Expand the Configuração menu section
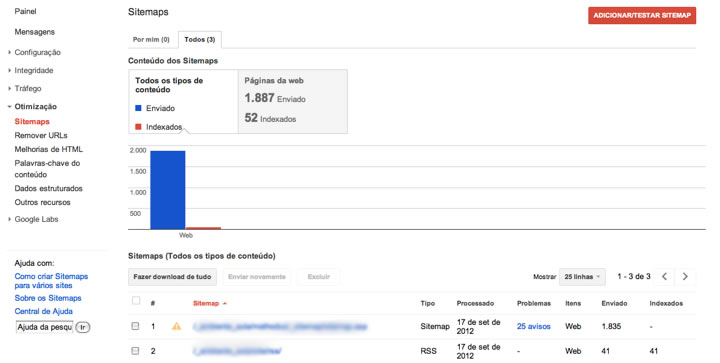This screenshot has height=363, width=720. [9, 52]
